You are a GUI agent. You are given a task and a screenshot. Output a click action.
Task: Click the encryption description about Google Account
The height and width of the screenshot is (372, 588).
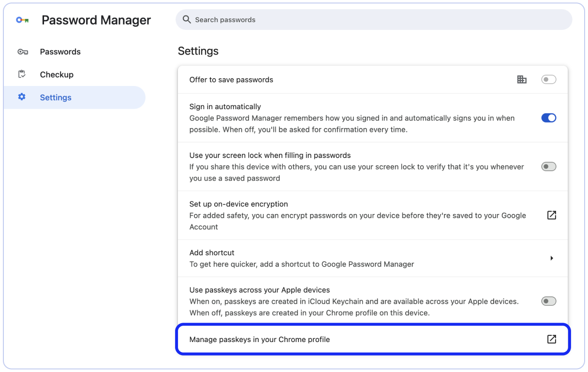(x=358, y=221)
